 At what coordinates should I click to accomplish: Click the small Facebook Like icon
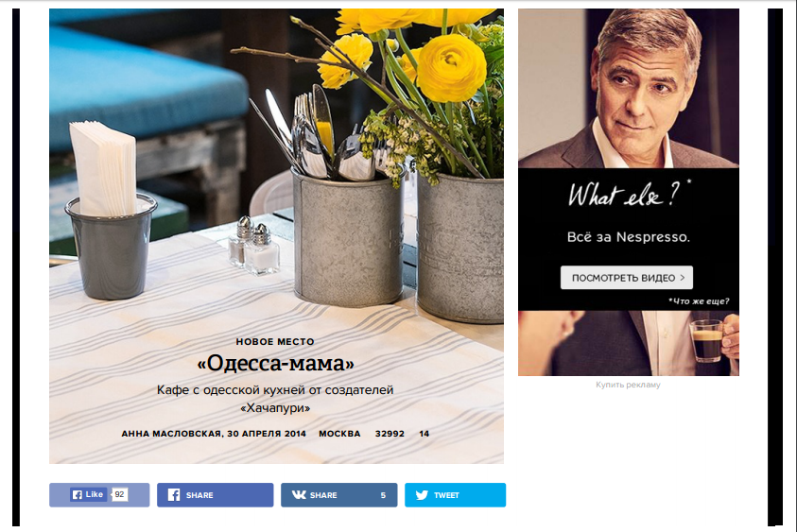coord(78,494)
